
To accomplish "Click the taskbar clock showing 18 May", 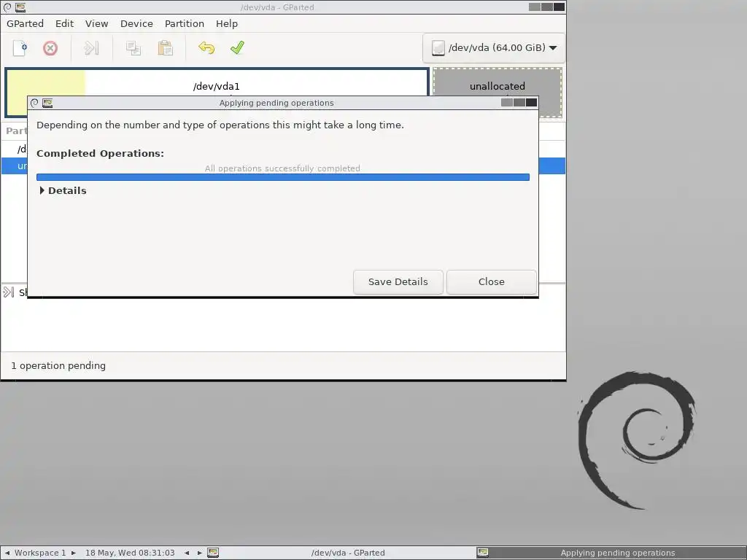I will 130,553.
